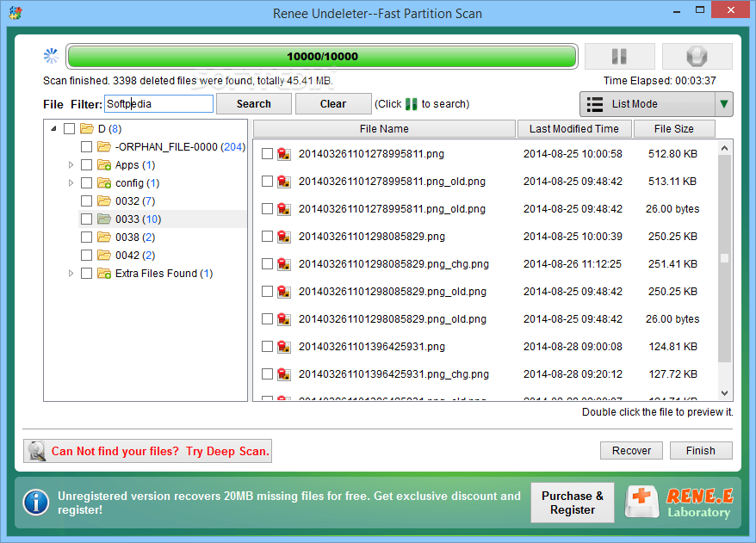Select 20140326110129808582​9.png_old.png 250.25 KB row
This screenshot has height=543, width=756.
point(487,292)
